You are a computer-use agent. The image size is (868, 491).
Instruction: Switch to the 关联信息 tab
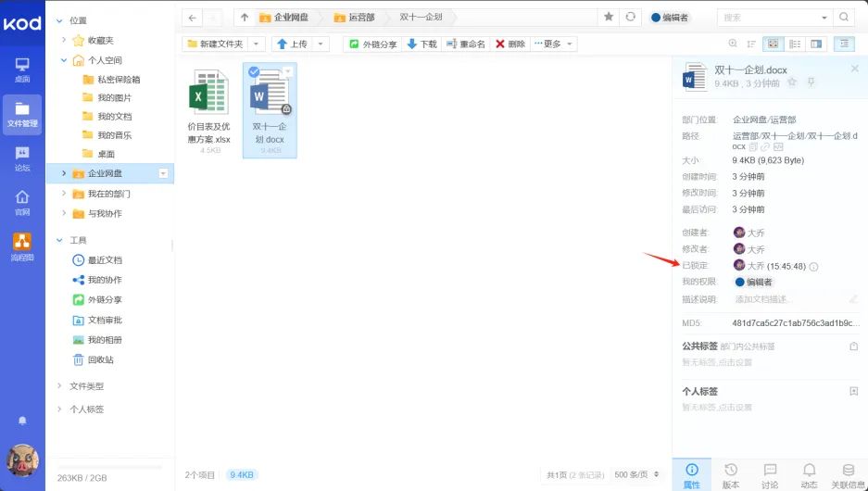tap(848, 475)
